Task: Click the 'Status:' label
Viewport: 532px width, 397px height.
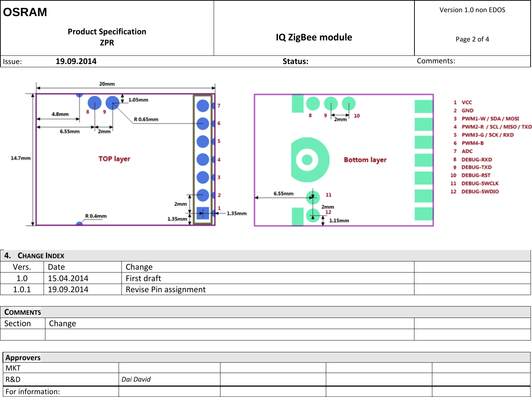Action: pos(295,61)
